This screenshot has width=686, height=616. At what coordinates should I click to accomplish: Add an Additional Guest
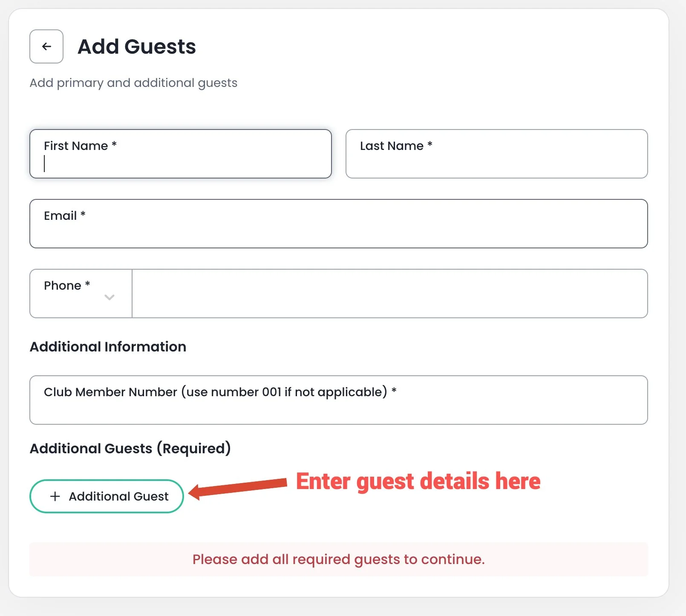(107, 496)
